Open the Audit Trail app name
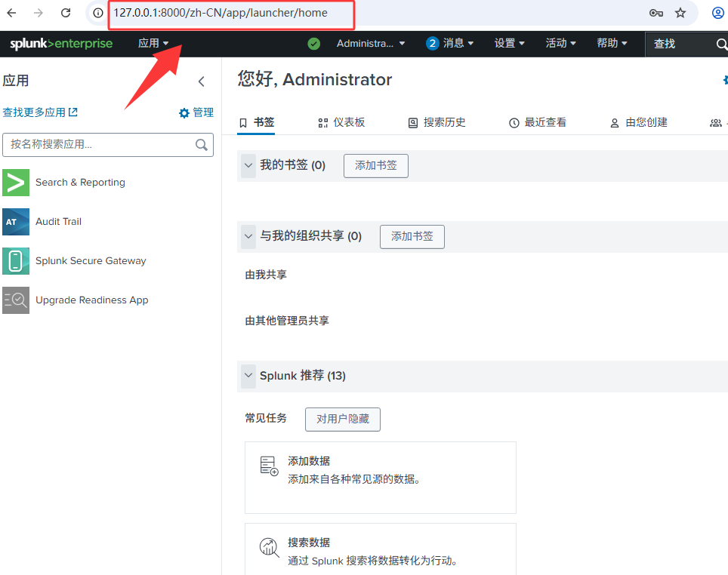The height and width of the screenshot is (575, 728). click(58, 222)
